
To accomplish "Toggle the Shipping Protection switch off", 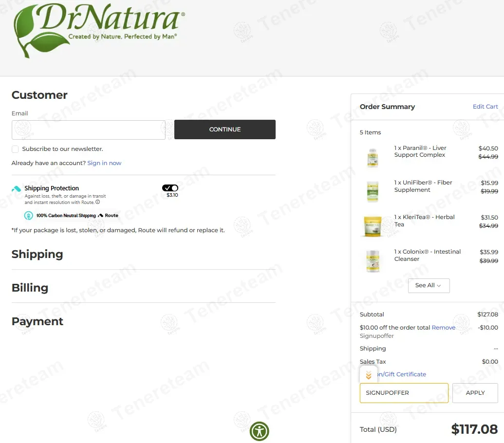I will coord(170,188).
